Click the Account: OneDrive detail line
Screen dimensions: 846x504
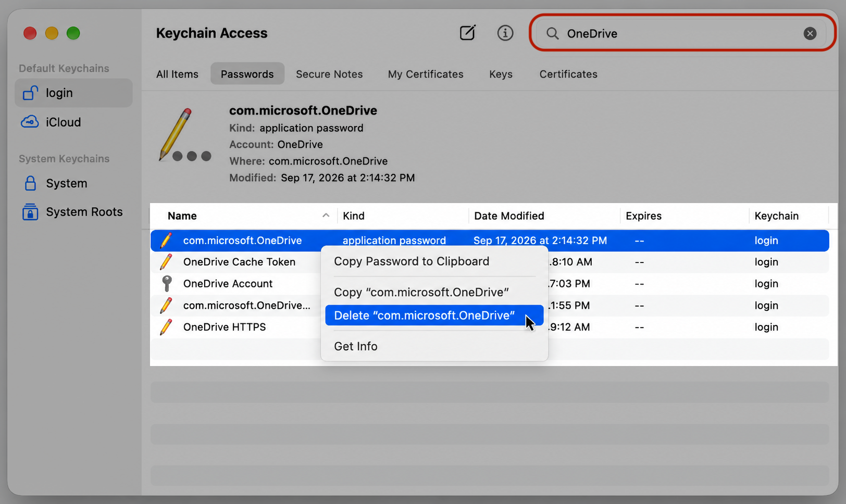coord(276,144)
